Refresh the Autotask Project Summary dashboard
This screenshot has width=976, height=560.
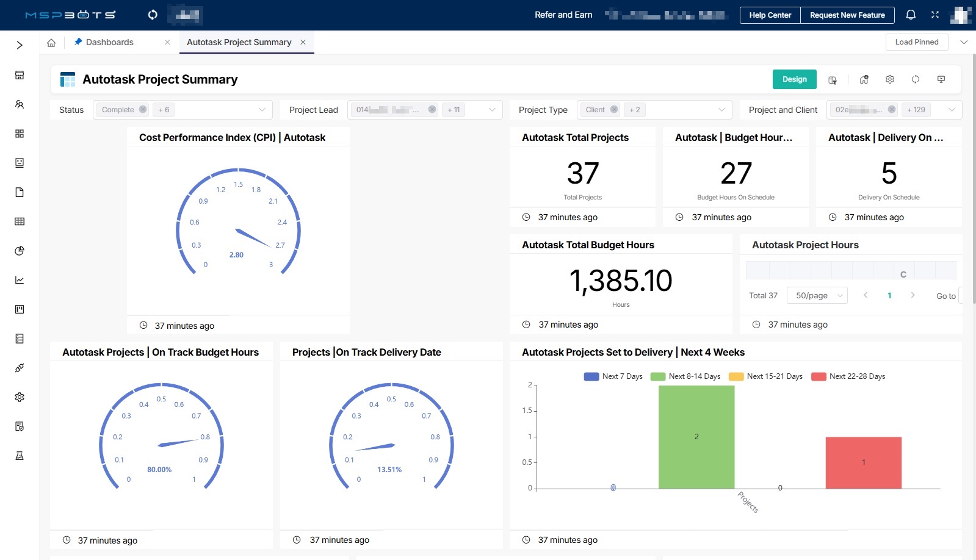[x=916, y=79]
